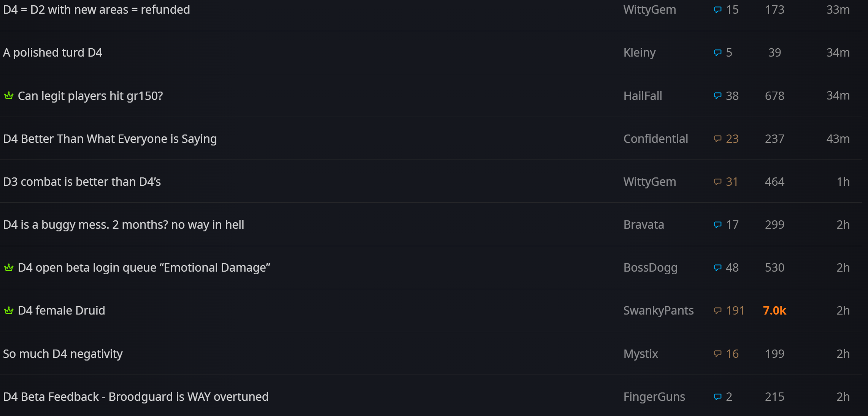The width and height of the screenshot is (868, 416).
Task: Click the orange reply bubble for Confidential's topic
Action: (x=717, y=139)
